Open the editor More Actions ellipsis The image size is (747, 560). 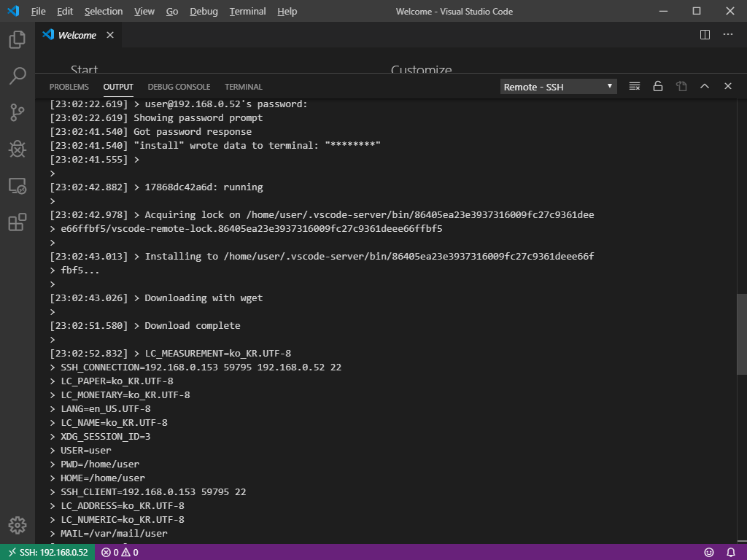pyautogui.click(x=727, y=35)
